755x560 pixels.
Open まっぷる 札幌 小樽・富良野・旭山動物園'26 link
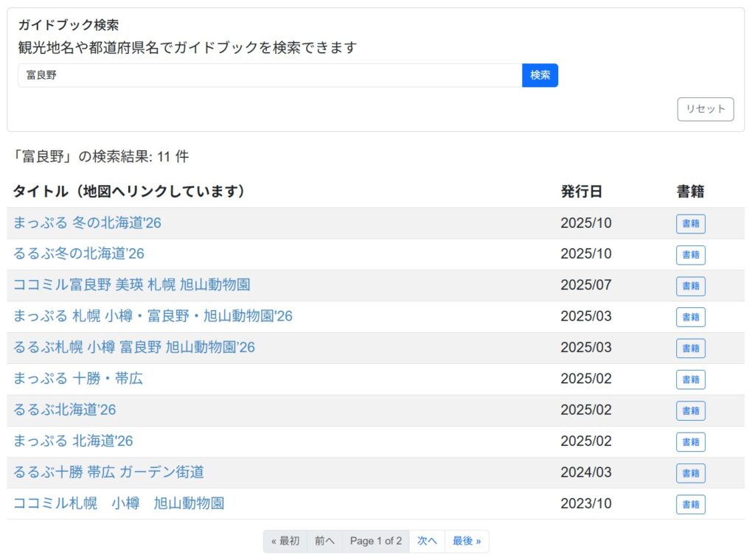pos(153,316)
